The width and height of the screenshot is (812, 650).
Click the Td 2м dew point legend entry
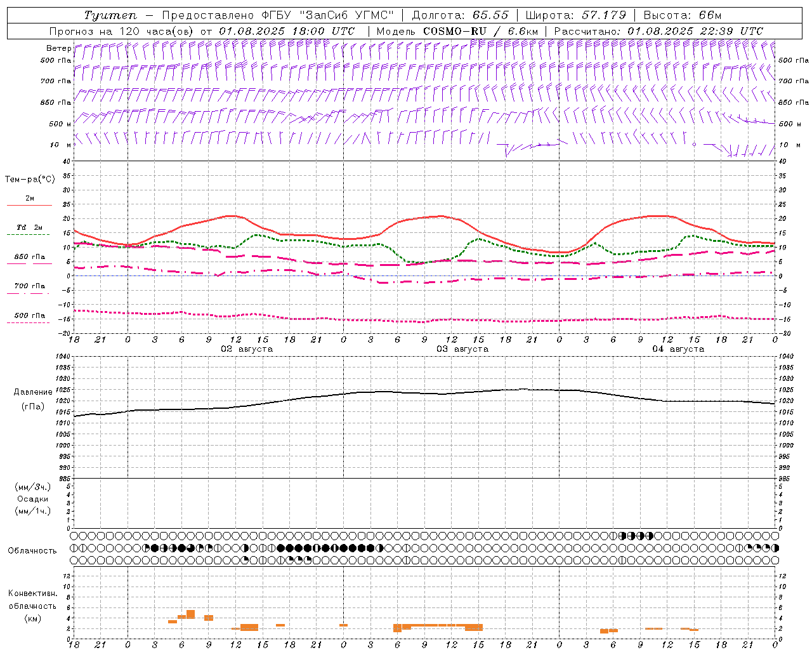tap(29, 230)
